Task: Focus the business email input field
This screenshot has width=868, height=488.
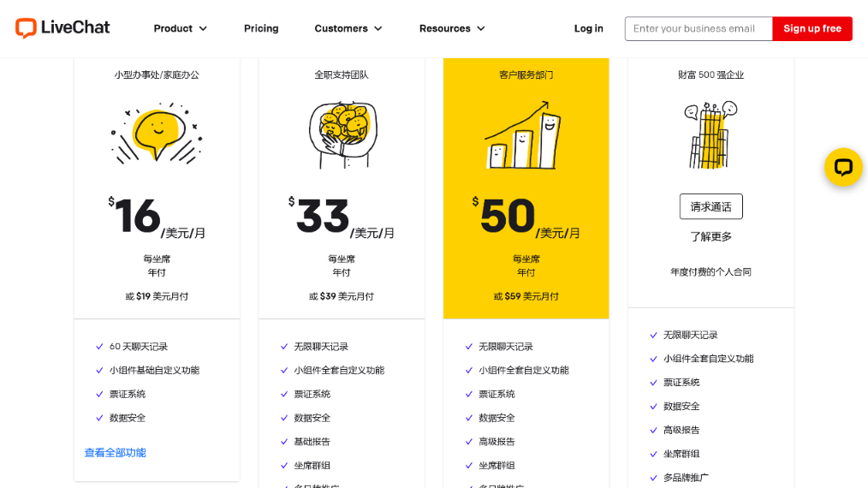Action: pyautogui.click(x=698, y=28)
